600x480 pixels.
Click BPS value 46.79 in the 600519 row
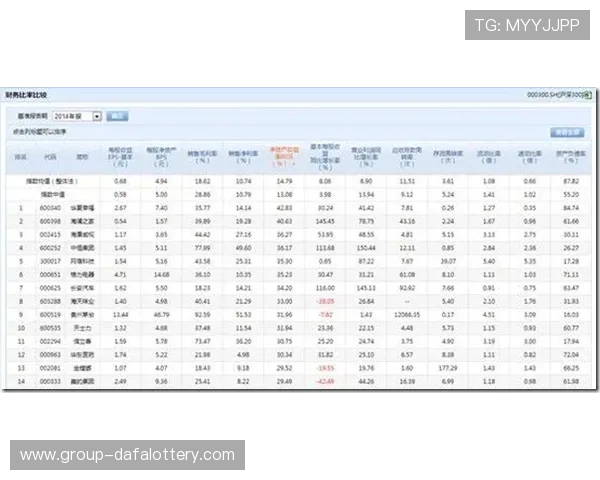pos(161,315)
